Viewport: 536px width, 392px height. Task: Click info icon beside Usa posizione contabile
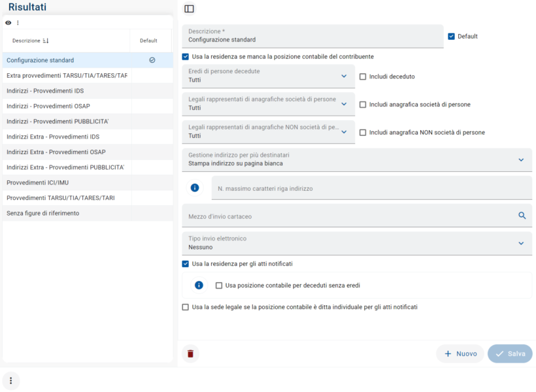(x=199, y=286)
